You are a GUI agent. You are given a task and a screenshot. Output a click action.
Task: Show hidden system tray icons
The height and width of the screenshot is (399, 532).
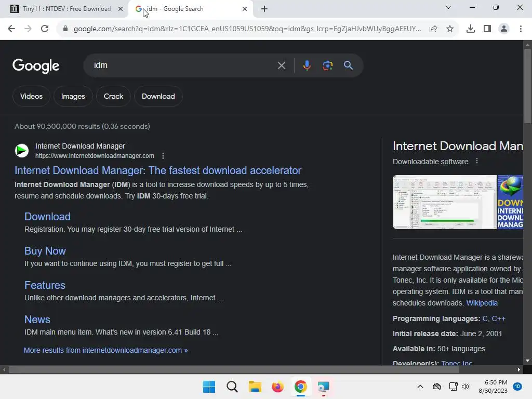(x=420, y=387)
